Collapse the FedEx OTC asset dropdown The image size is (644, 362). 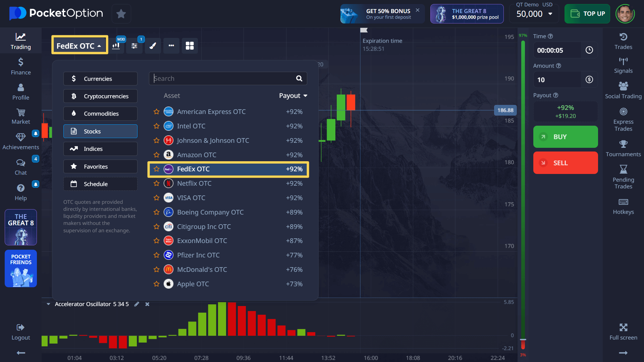tap(79, 46)
